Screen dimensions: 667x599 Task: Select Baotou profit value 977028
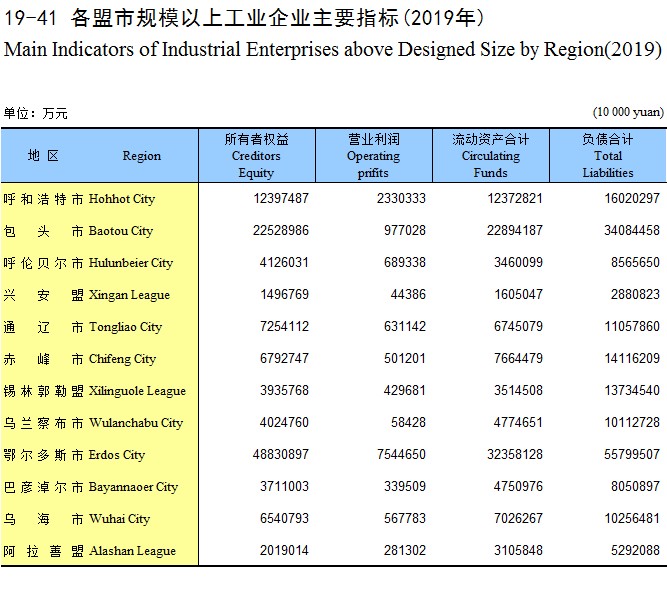(405, 230)
